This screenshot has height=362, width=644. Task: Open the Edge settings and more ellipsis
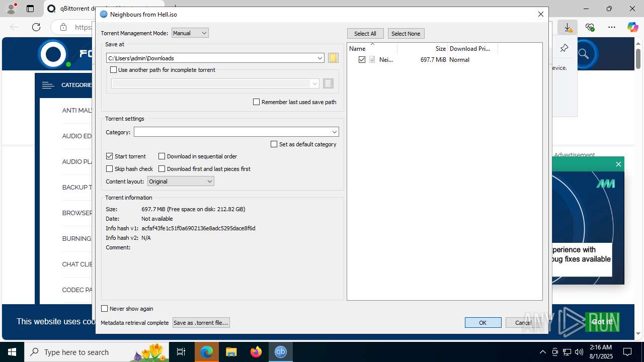(611, 27)
